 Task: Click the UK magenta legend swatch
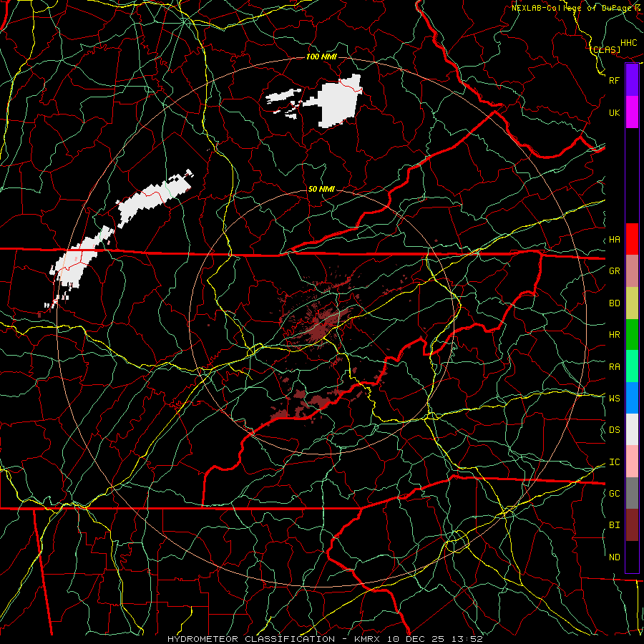(x=632, y=112)
